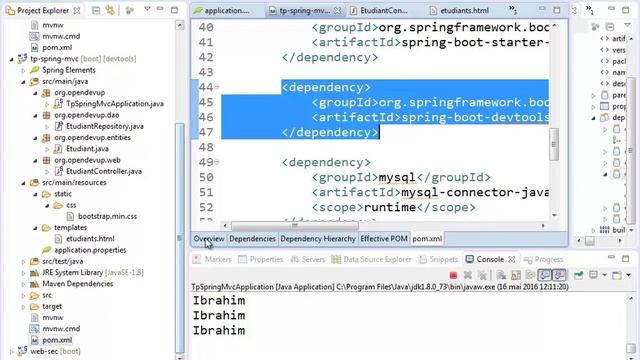Switch to application.properties editor tab
The image size is (640, 360).
click(x=222, y=11)
